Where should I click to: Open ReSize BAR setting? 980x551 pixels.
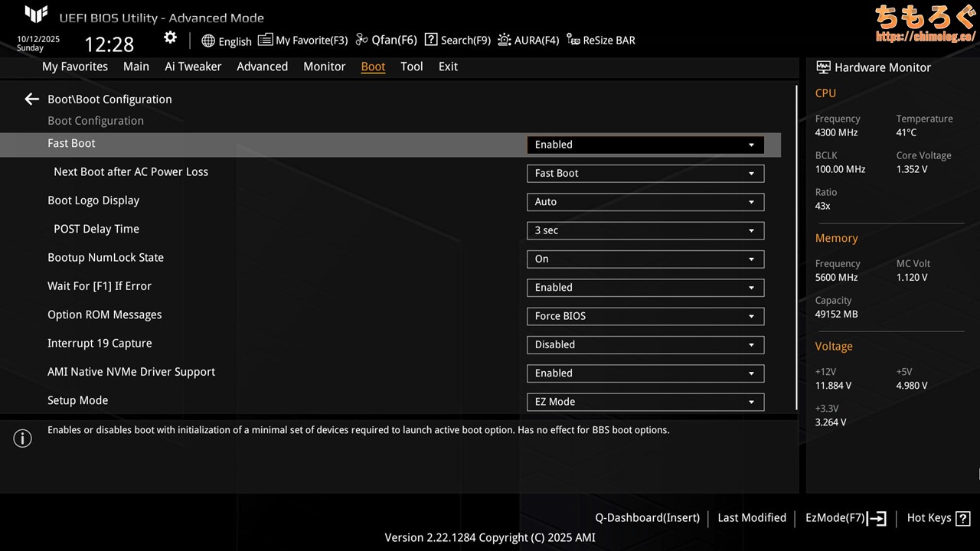601,41
